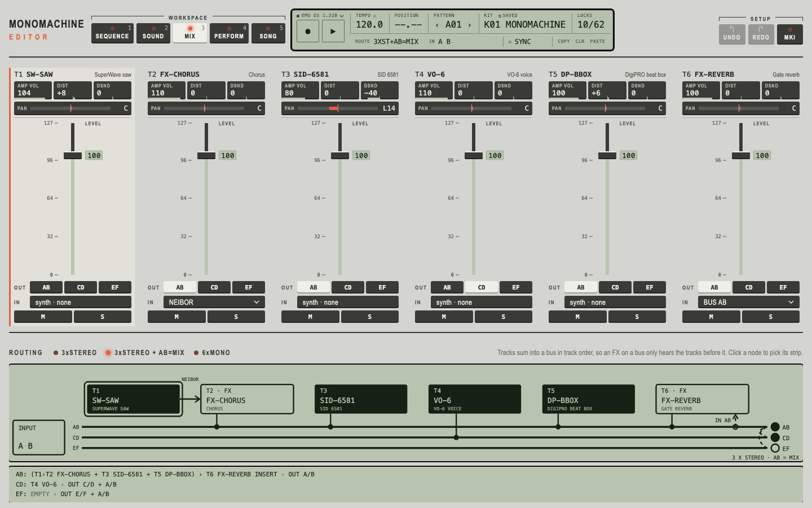
Task: Mute track T1 SW-SAW
Action: tap(43, 317)
